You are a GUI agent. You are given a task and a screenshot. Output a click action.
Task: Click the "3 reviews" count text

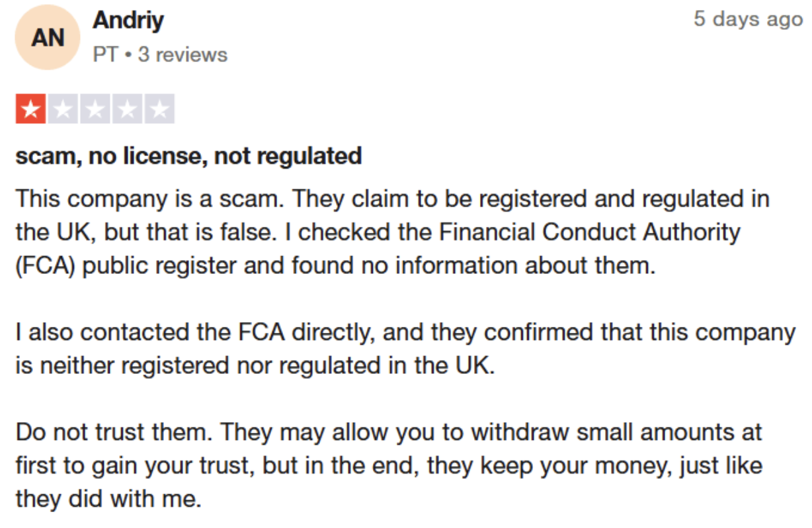click(183, 54)
